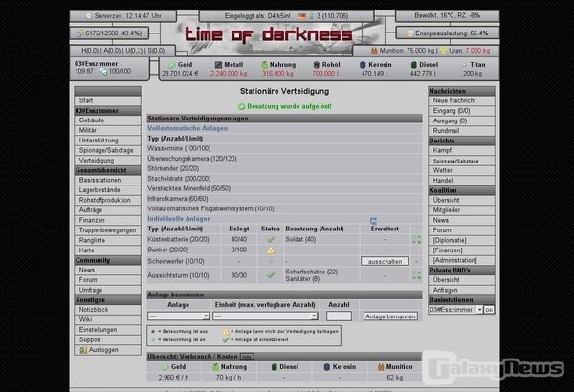Open Wetter report link
574x392 pixels.
pos(461,170)
